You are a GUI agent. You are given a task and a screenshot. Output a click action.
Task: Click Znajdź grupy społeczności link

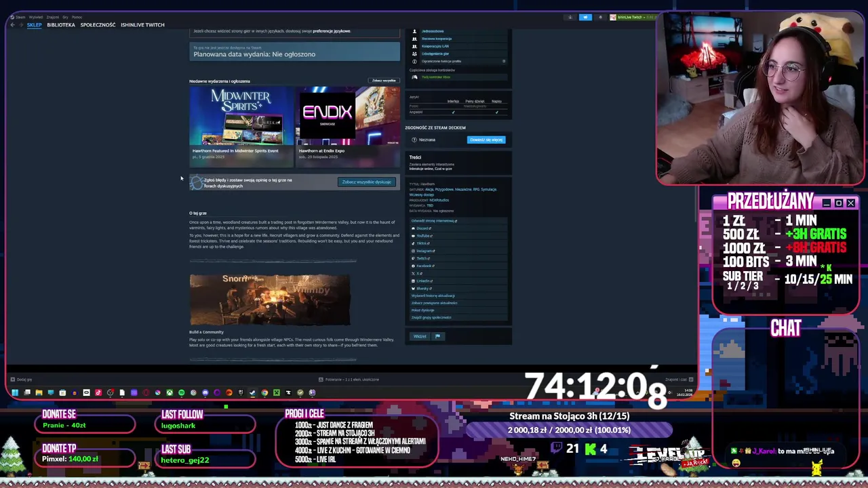(431, 317)
